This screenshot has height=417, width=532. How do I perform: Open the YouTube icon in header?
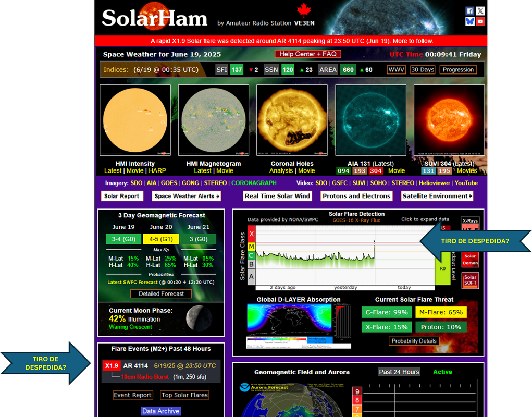point(480,21)
